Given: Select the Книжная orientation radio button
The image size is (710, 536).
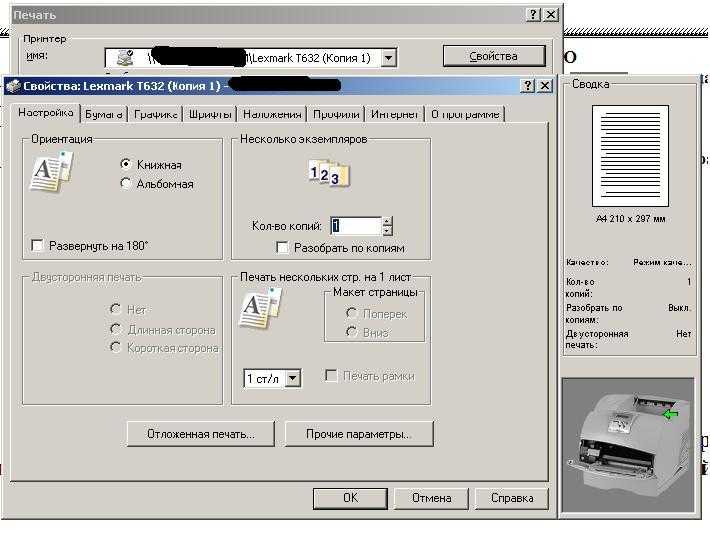Looking at the screenshot, I should click(126, 164).
